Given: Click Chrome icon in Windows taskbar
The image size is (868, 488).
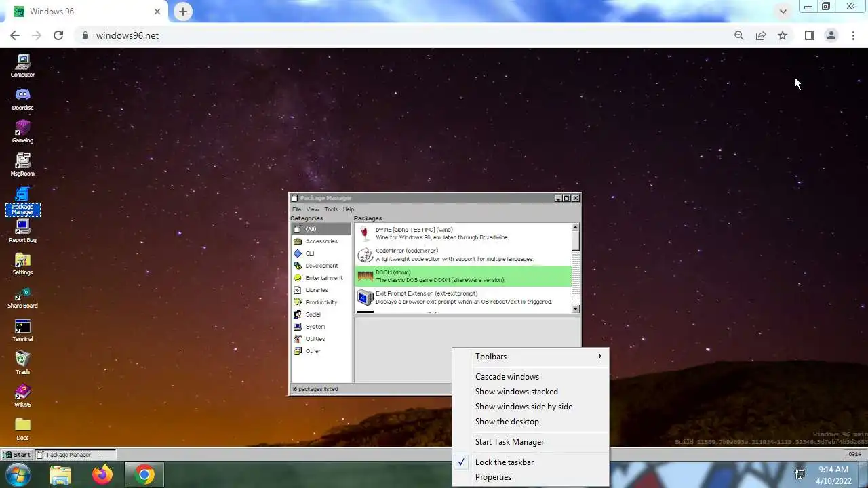Looking at the screenshot, I should [x=144, y=474].
